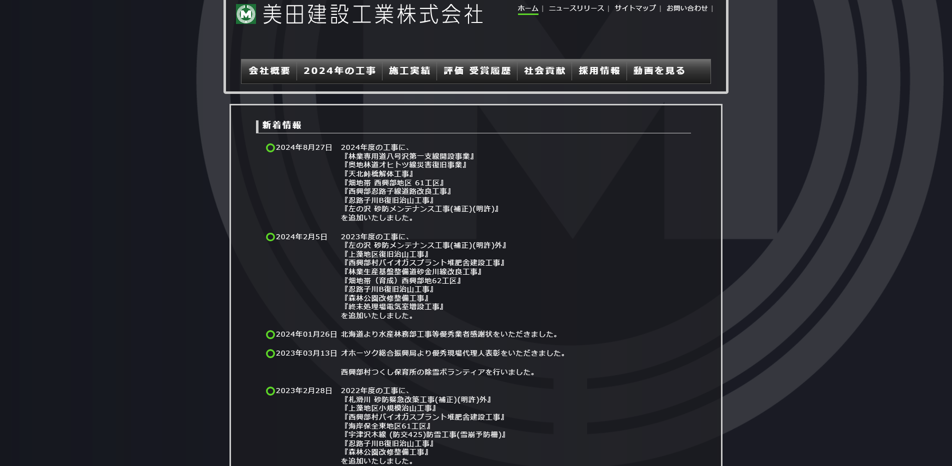Click the green circle beside 2023年03月13日

[270, 353]
